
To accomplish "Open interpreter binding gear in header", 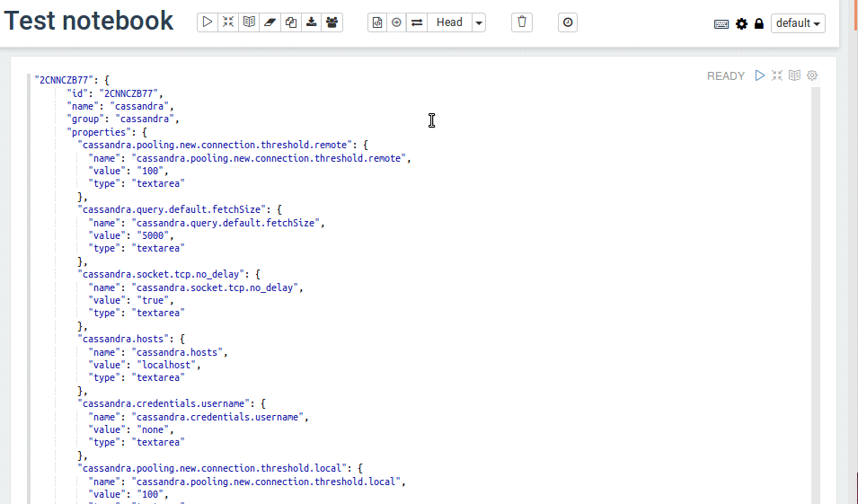I will click(741, 24).
